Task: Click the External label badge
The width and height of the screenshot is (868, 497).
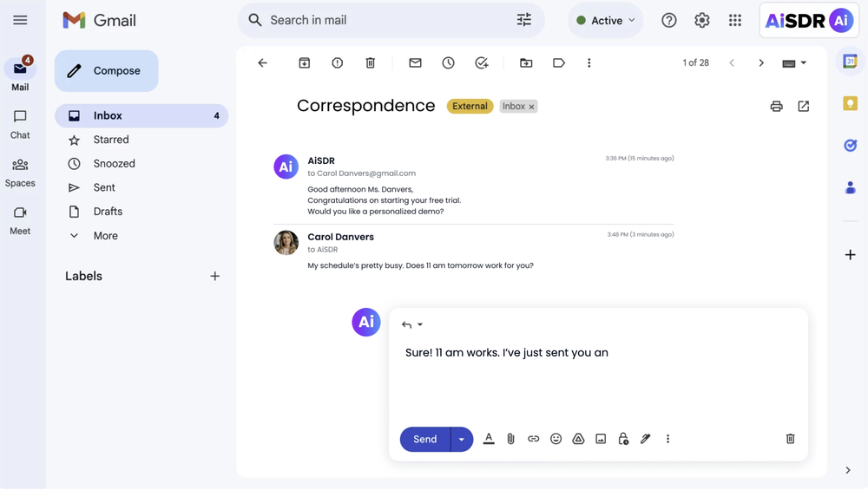Action: [x=470, y=107]
